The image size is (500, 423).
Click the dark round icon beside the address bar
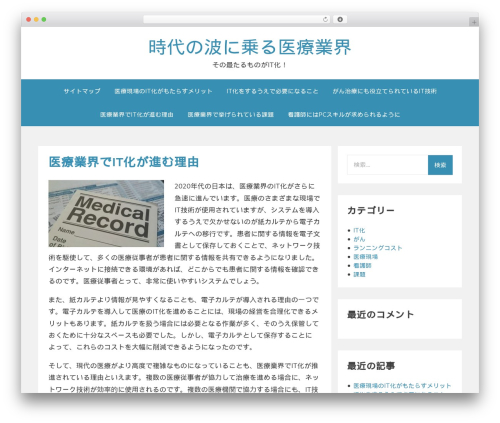(340, 20)
